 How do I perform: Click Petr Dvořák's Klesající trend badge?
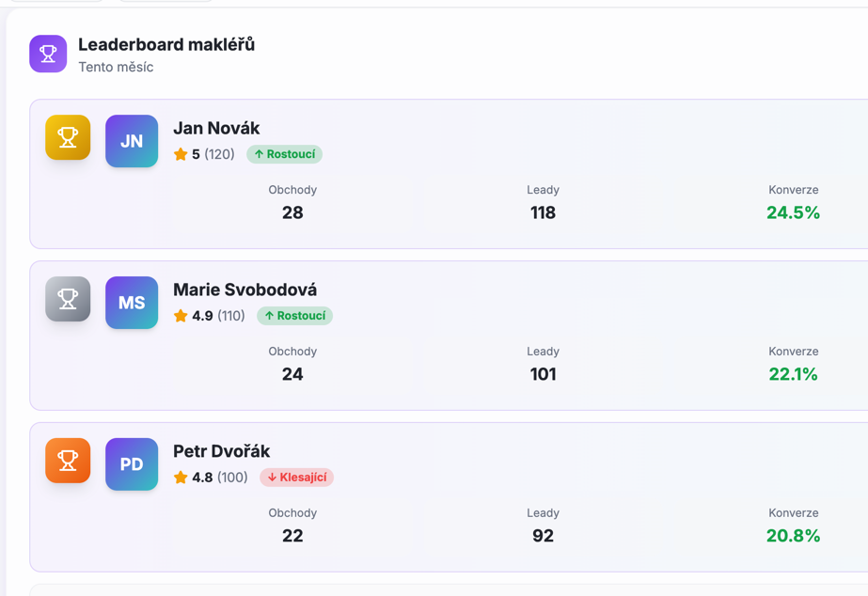click(x=297, y=478)
